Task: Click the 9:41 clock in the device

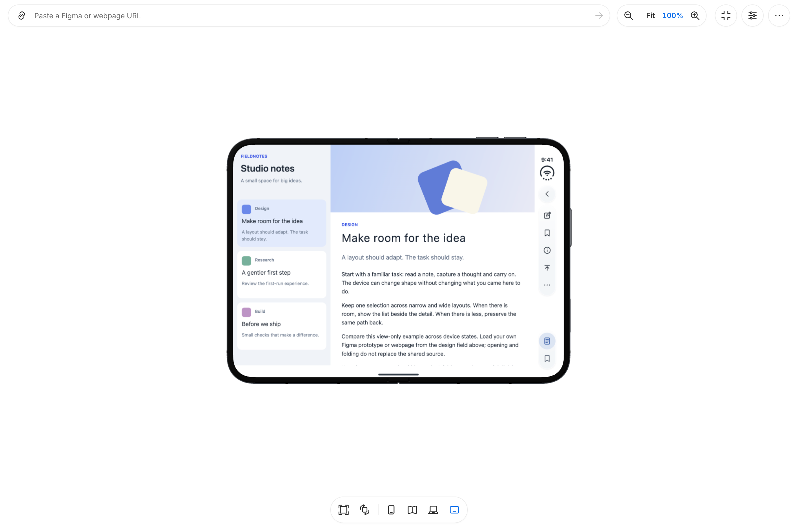Action: (x=547, y=160)
